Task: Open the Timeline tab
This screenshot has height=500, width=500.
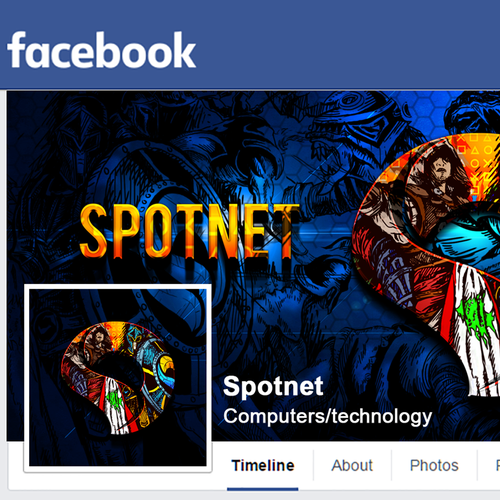Action: point(263,465)
